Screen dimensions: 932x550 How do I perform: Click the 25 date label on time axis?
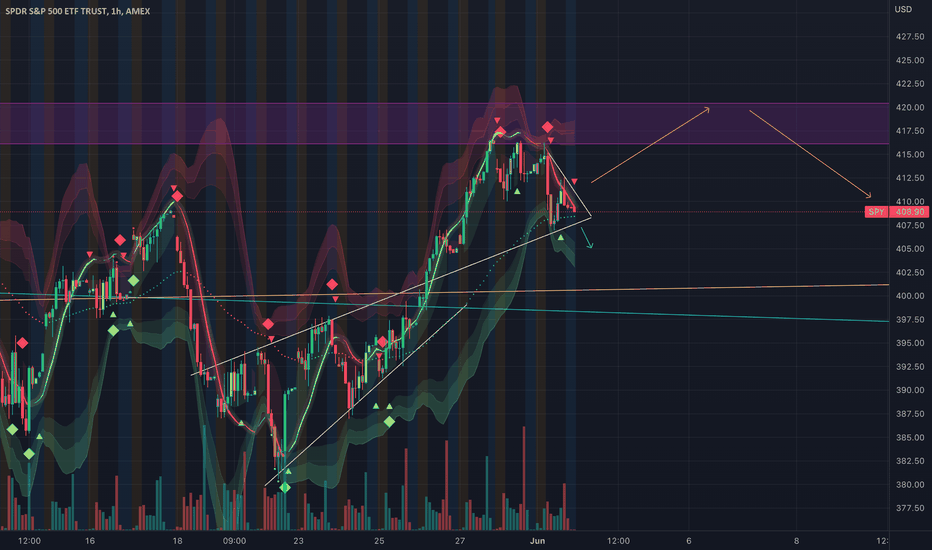[379, 540]
